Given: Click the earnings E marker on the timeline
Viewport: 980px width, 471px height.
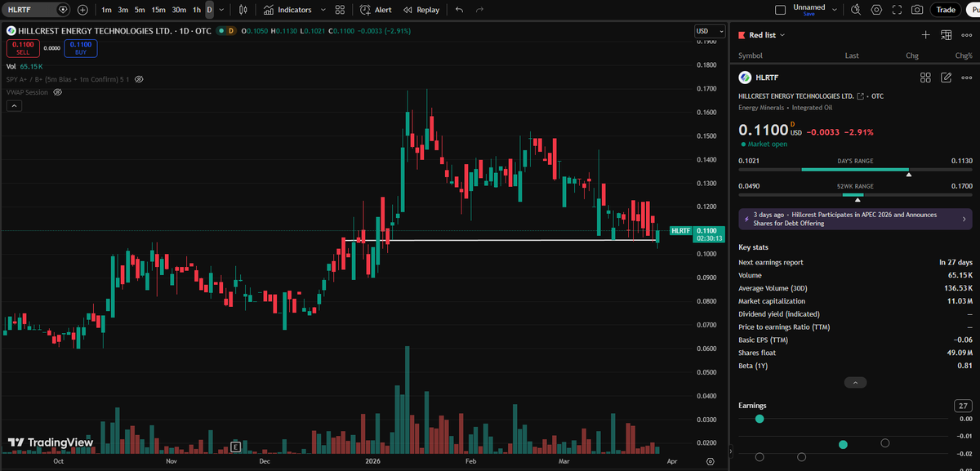Looking at the screenshot, I should point(235,447).
